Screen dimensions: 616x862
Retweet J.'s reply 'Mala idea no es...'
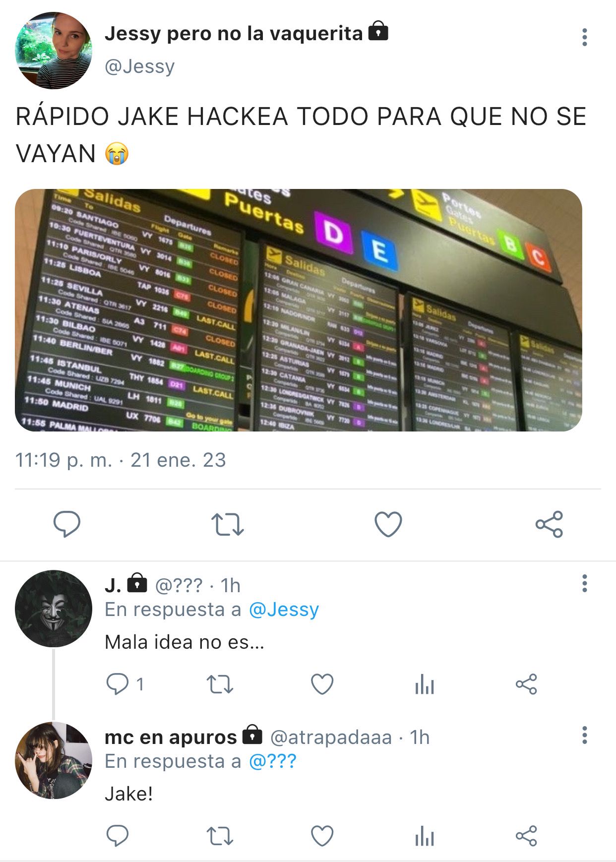click(x=220, y=684)
